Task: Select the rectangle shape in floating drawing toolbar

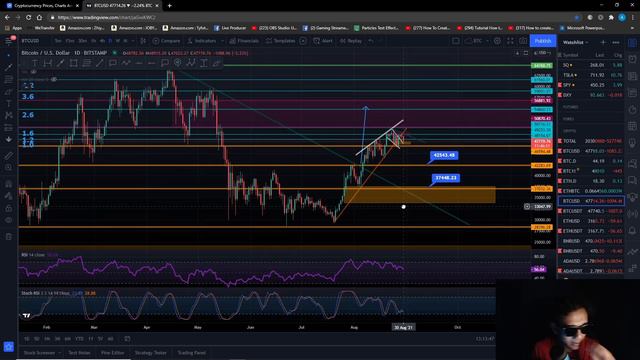Action: 73,63
